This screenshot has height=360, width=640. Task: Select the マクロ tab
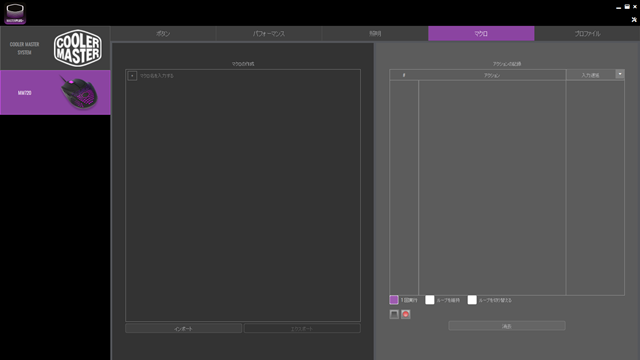481,33
